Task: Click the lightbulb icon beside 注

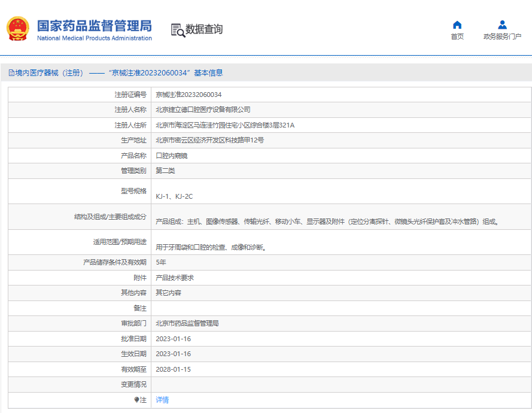Action: 136,400
